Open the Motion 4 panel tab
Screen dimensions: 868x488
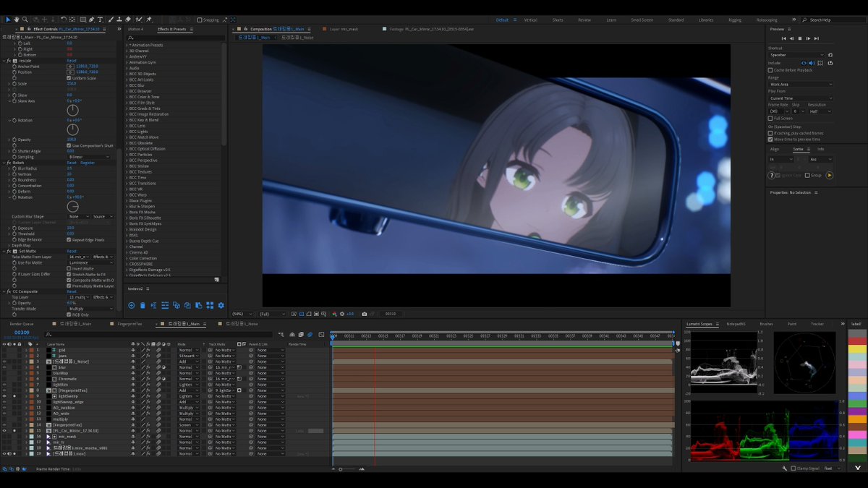(x=135, y=29)
